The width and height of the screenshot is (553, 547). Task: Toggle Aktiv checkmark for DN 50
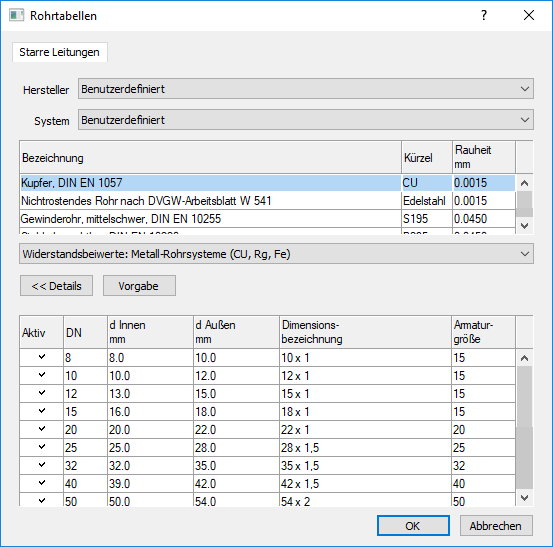point(42,500)
